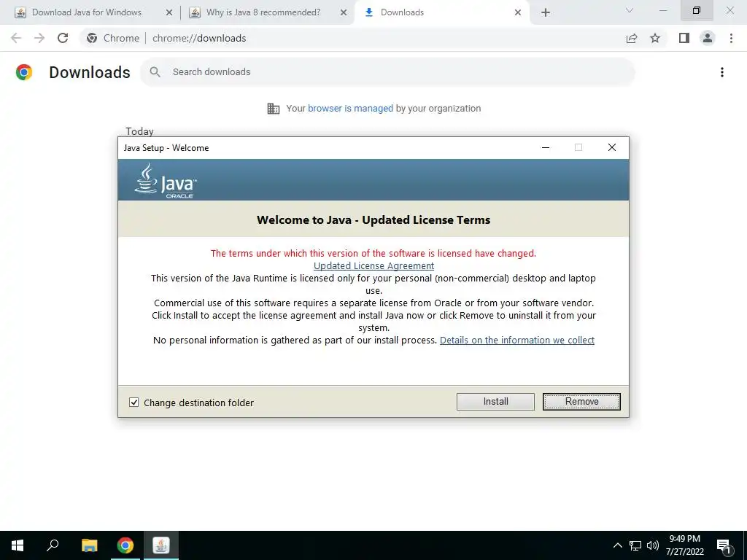The width and height of the screenshot is (747, 560).
Task: Switch to Why is Java 8 recommended tab
Action: pyautogui.click(x=263, y=12)
